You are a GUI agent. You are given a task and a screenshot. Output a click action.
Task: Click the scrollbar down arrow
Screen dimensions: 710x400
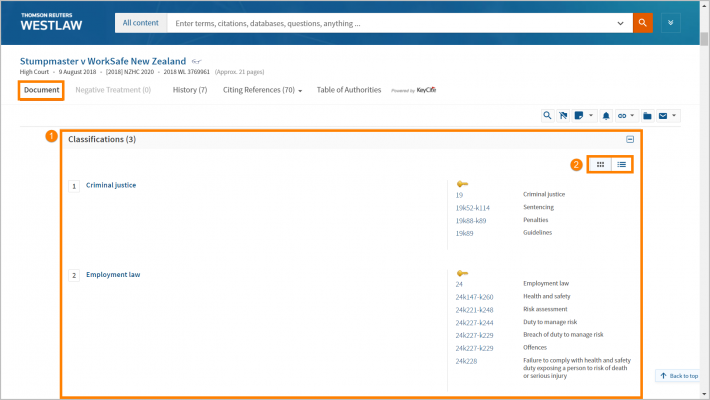(704, 395)
